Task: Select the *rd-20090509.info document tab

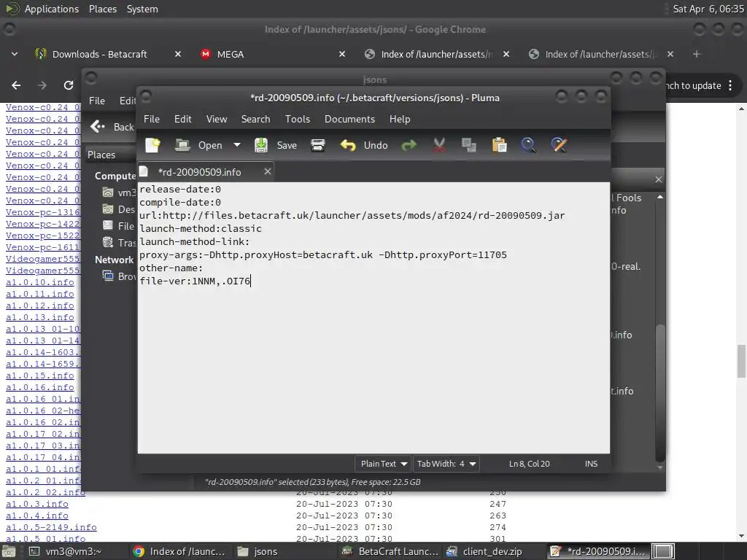Action: (x=199, y=172)
